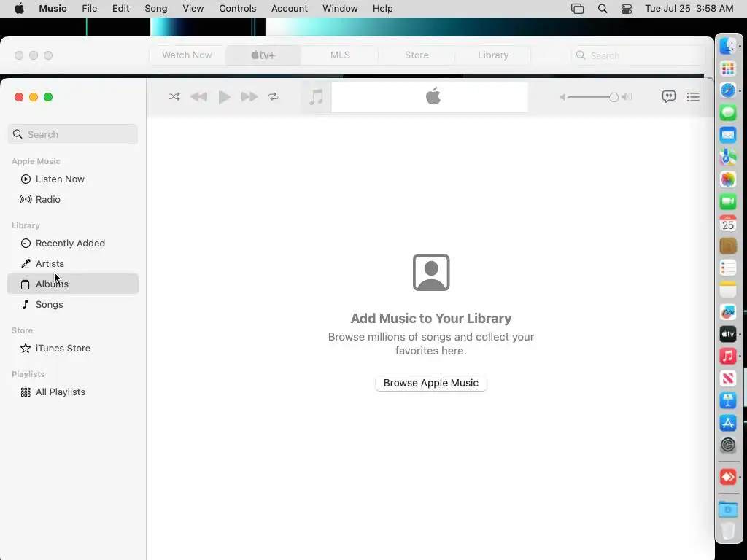Toggle the repeat mode button

pos(274,97)
